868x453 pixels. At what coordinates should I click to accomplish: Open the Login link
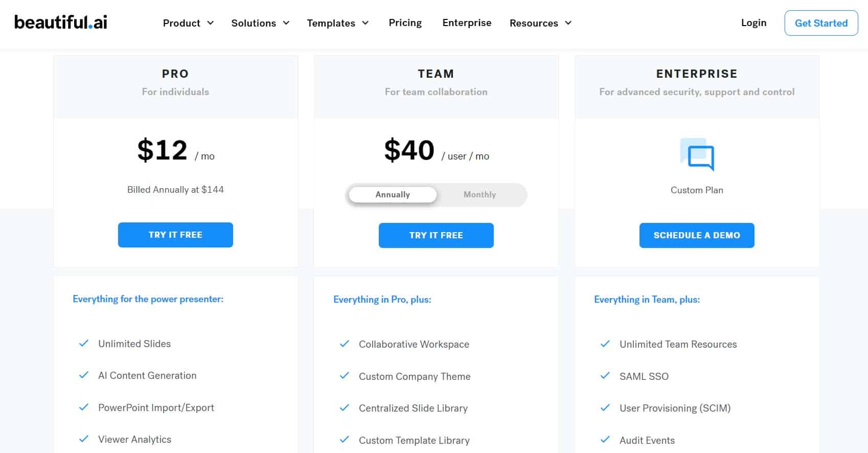pos(753,22)
